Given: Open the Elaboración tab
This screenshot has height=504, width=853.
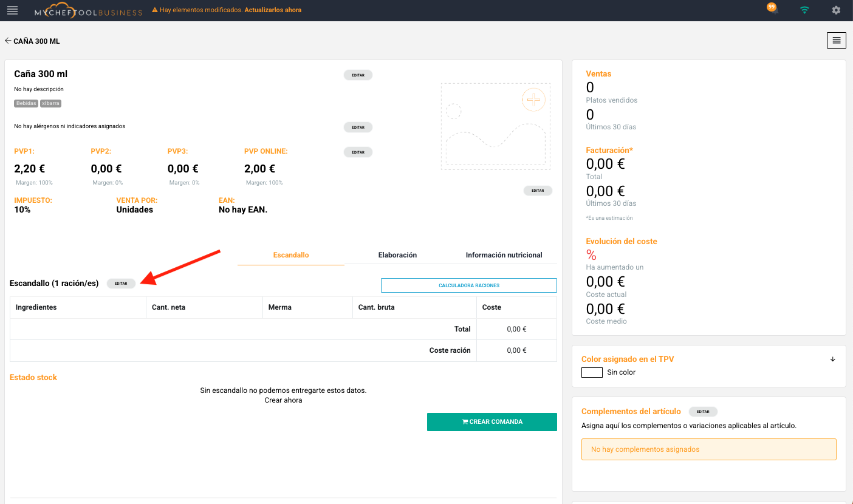Looking at the screenshot, I should tap(397, 255).
